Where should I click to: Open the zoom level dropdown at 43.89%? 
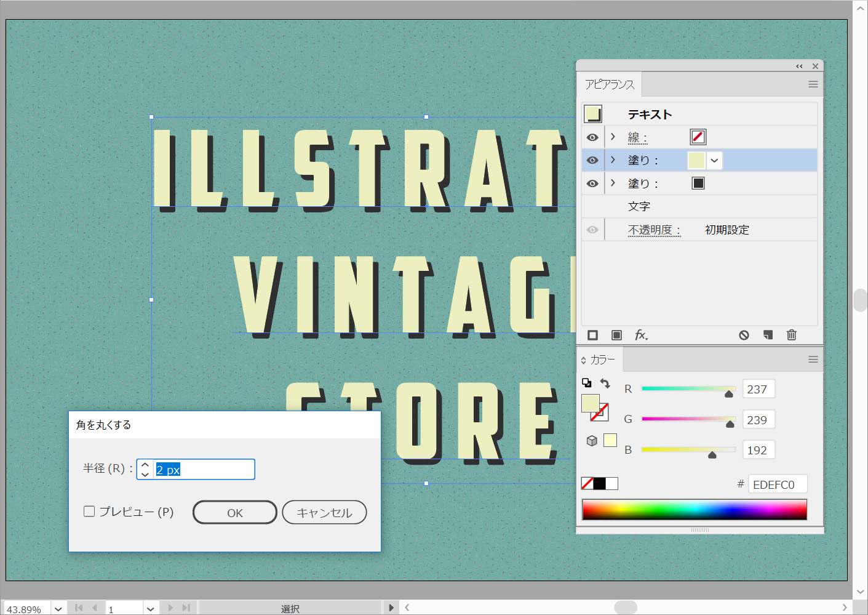58,609
